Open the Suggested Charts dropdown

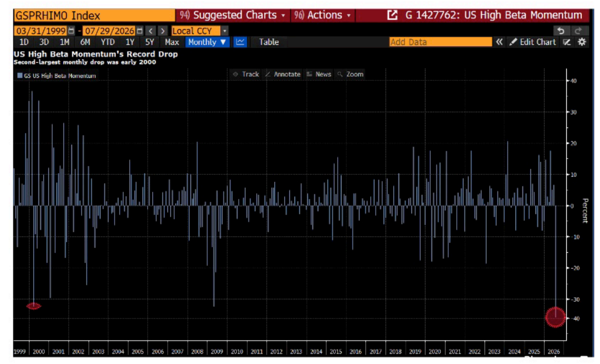(x=232, y=15)
